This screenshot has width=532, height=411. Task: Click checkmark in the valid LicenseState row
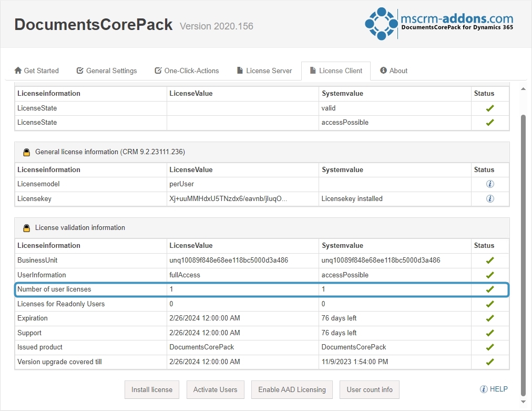pyautogui.click(x=490, y=108)
